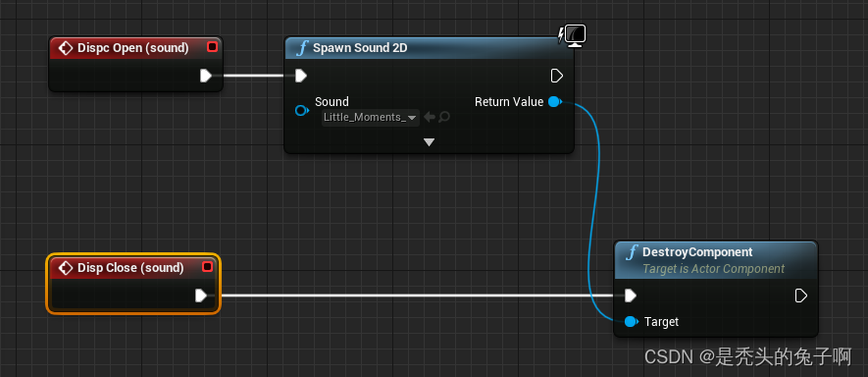Image resolution: width=868 pixels, height=377 pixels.
Task: Toggle the red delegate pin on Dispc Open
Action: tap(212, 47)
